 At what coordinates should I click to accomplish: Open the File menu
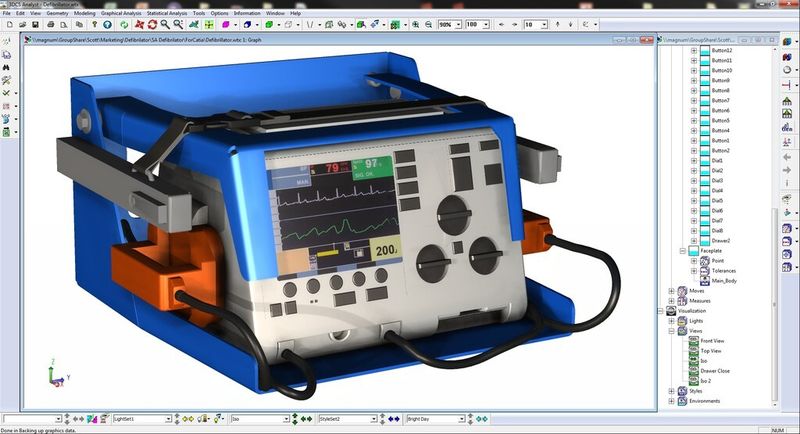[x=6, y=13]
